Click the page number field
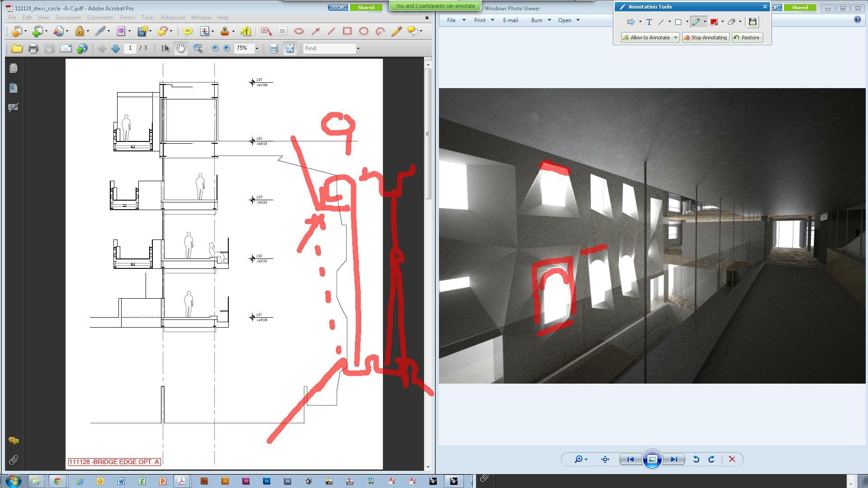The image size is (868, 488). (x=130, y=48)
